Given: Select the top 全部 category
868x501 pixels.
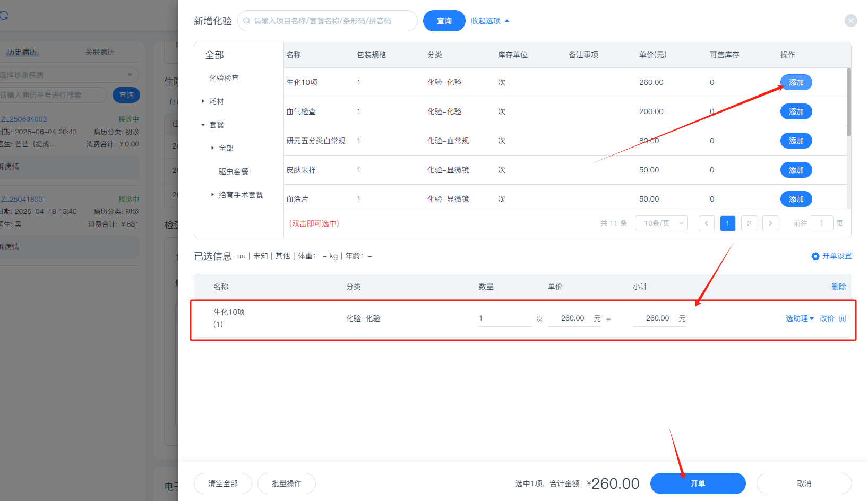Looking at the screenshot, I should [214, 55].
